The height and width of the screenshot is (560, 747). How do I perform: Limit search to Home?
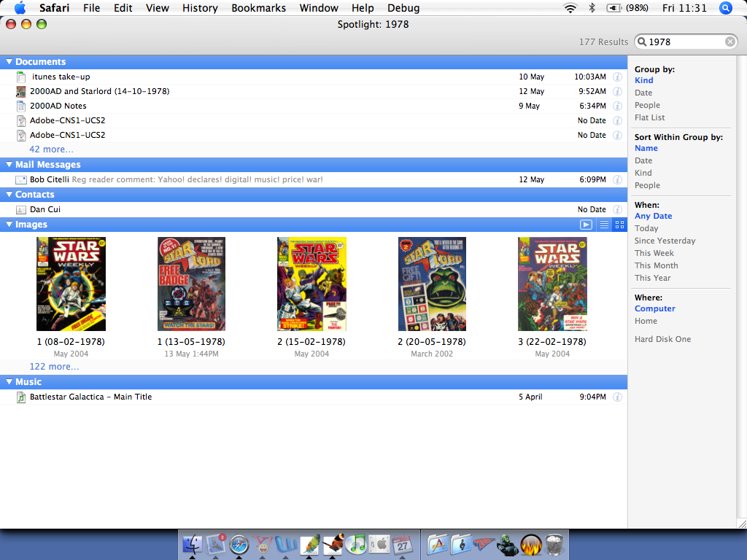(x=646, y=321)
